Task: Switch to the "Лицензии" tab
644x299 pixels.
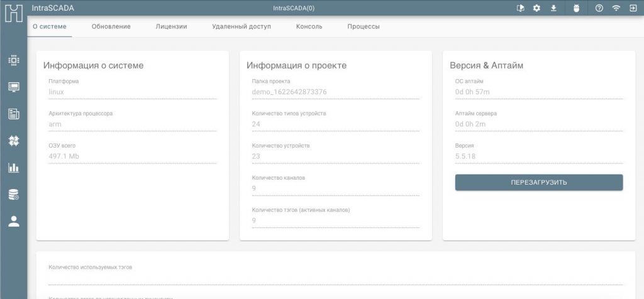Action: coord(171,26)
